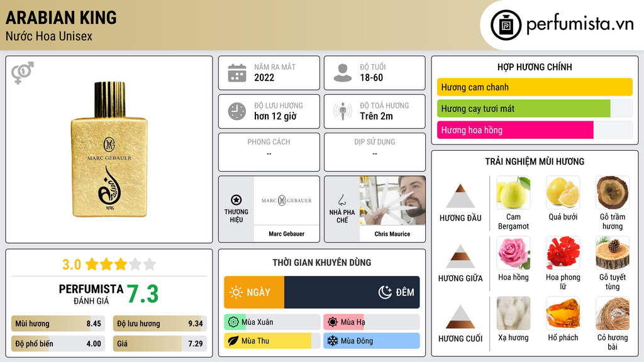644x362 pixels.
Task: Click the release year value 2022
Action: [264, 77]
